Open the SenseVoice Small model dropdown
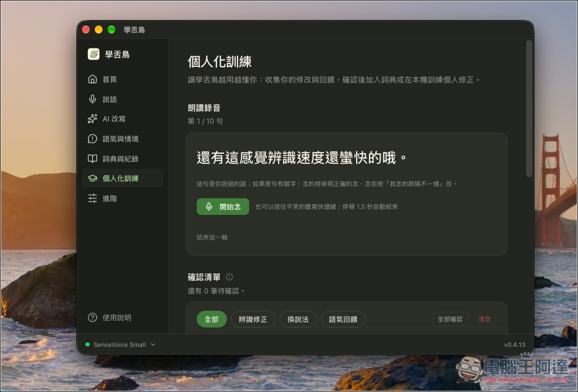Viewport: 578px width, 392px height. point(120,345)
